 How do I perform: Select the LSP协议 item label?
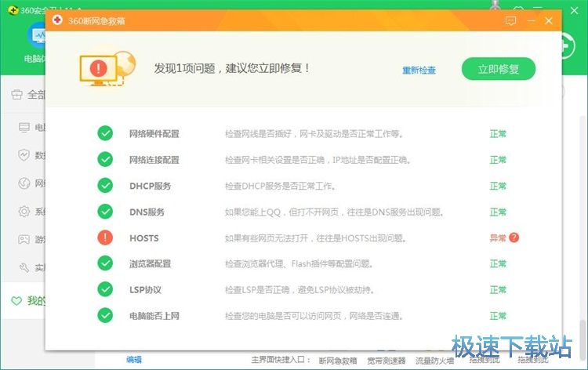(x=146, y=290)
